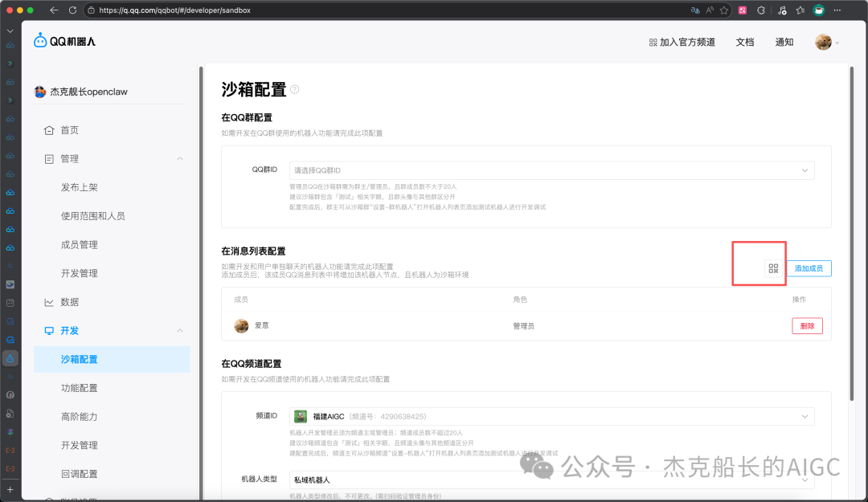The height and width of the screenshot is (502, 868).
Task: Click the 管理员 role cell
Action: click(x=523, y=326)
